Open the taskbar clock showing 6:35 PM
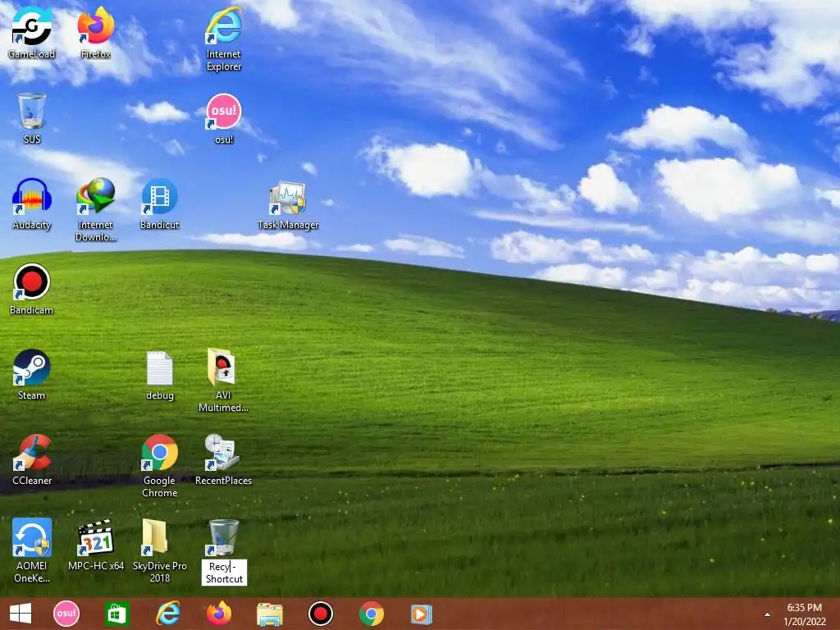The height and width of the screenshot is (630, 840). coord(804,614)
